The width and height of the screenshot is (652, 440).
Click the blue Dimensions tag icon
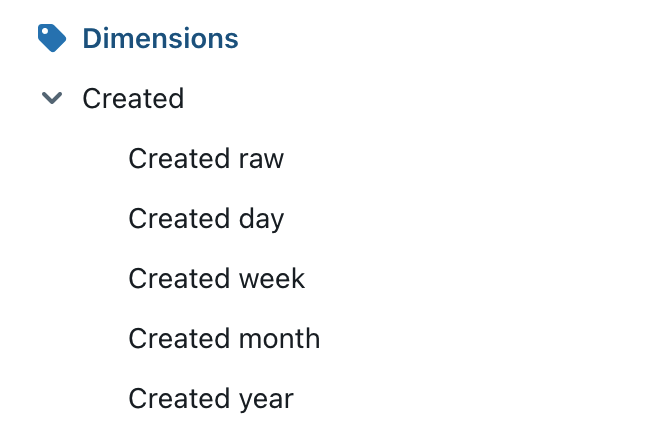51,39
